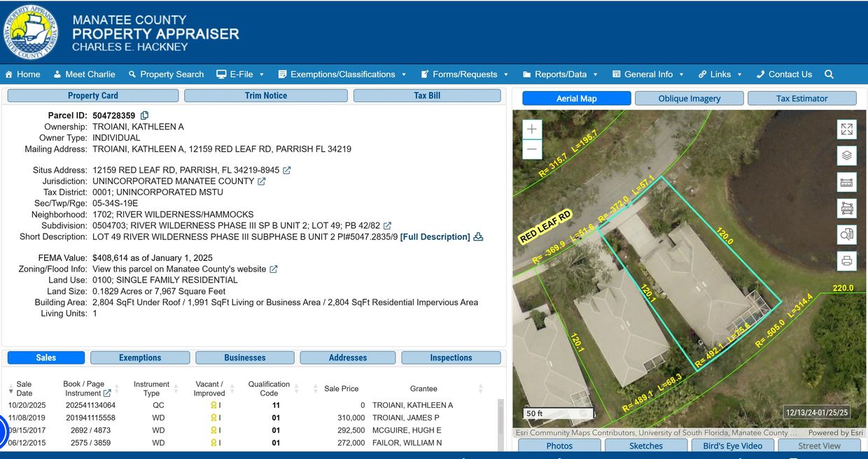This screenshot has width=868, height=459.
Task: Open the site search magnifier
Action: coord(829,73)
